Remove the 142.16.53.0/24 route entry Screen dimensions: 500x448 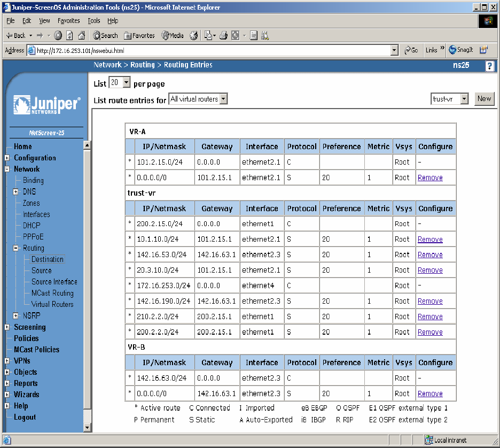(x=430, y=255)
